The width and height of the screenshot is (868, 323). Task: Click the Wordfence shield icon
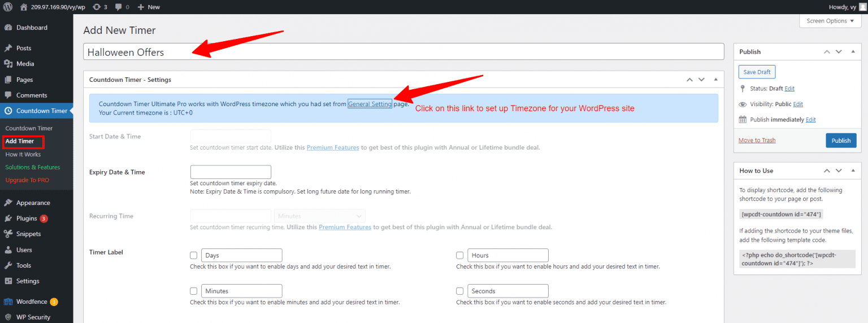click(8, 302)
